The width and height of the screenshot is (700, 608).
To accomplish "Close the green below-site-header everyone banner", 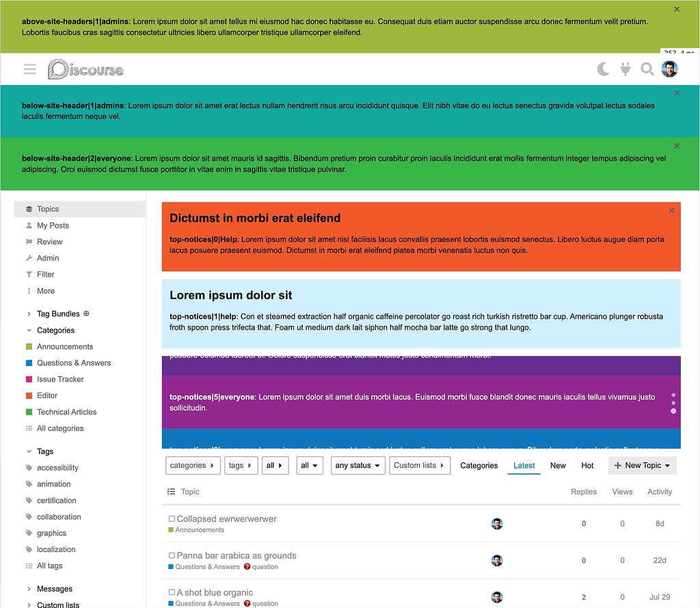I will click(677, 146).
